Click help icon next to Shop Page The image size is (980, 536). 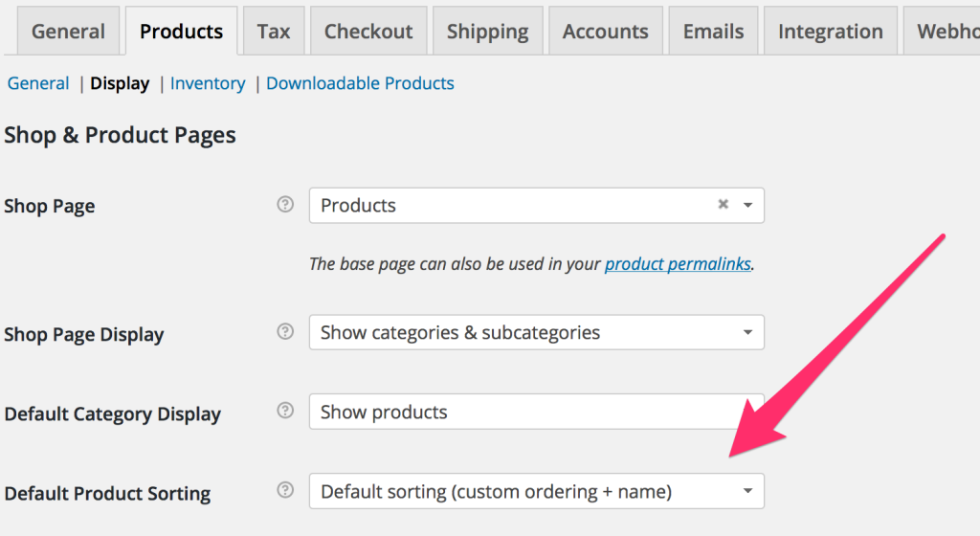[285, 204]
